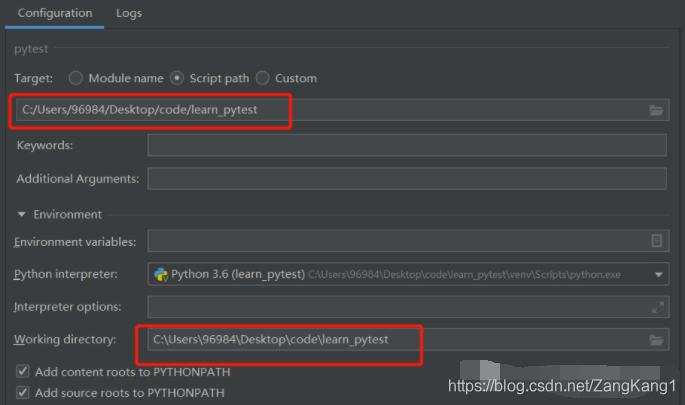Click the Python logo in interpreter field
Image resolution: width=685 pixels, height=405 pixels.
pyautogui.click(x=161, y=274)
